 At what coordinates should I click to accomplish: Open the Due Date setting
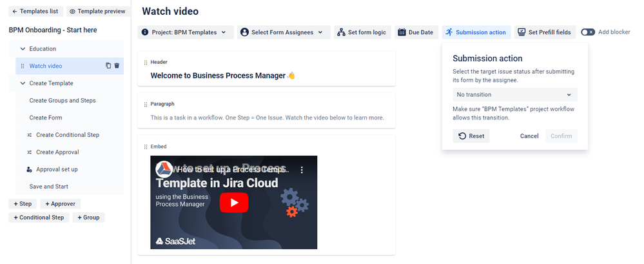(x=416, y=32)
